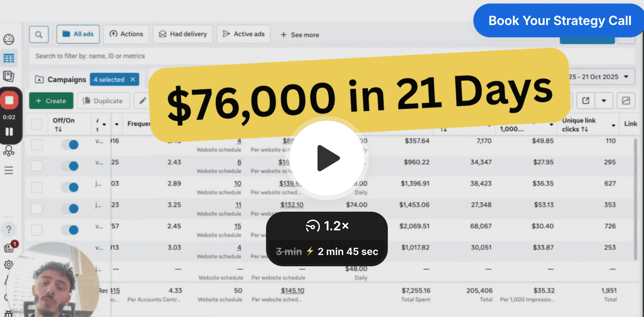Click the Link column header
This screenshot has height=317, width=644.
click(631, 124)
